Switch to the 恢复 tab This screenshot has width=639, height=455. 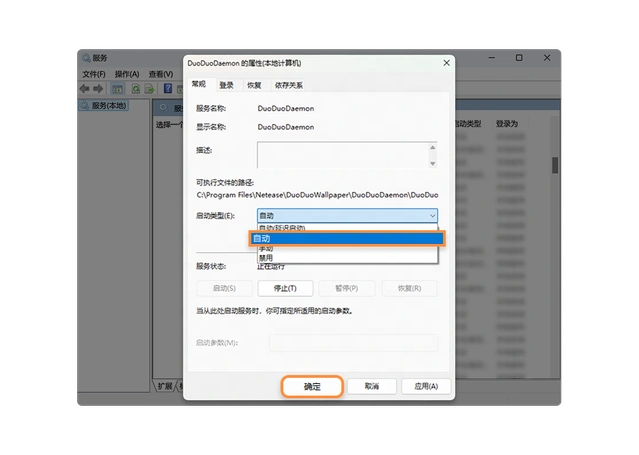255,85
